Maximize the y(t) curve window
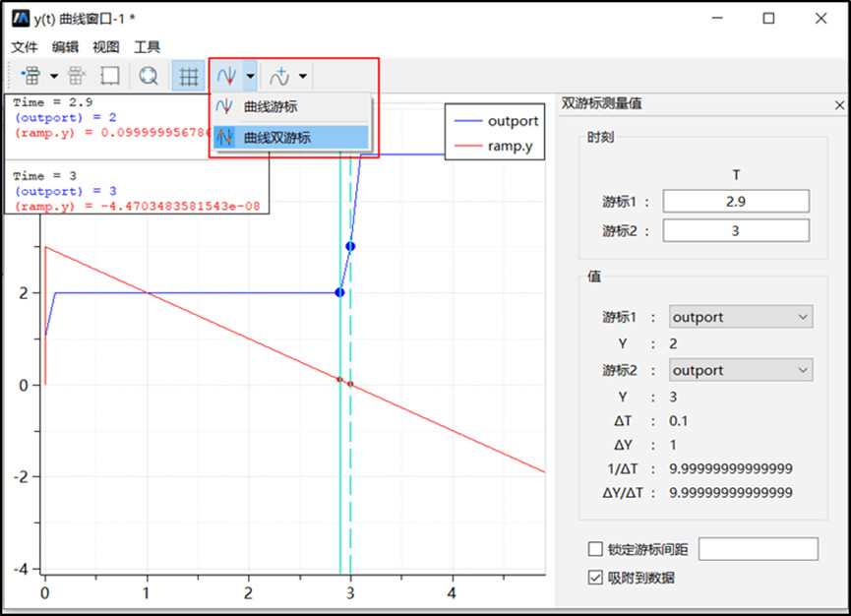 [768, 19]
